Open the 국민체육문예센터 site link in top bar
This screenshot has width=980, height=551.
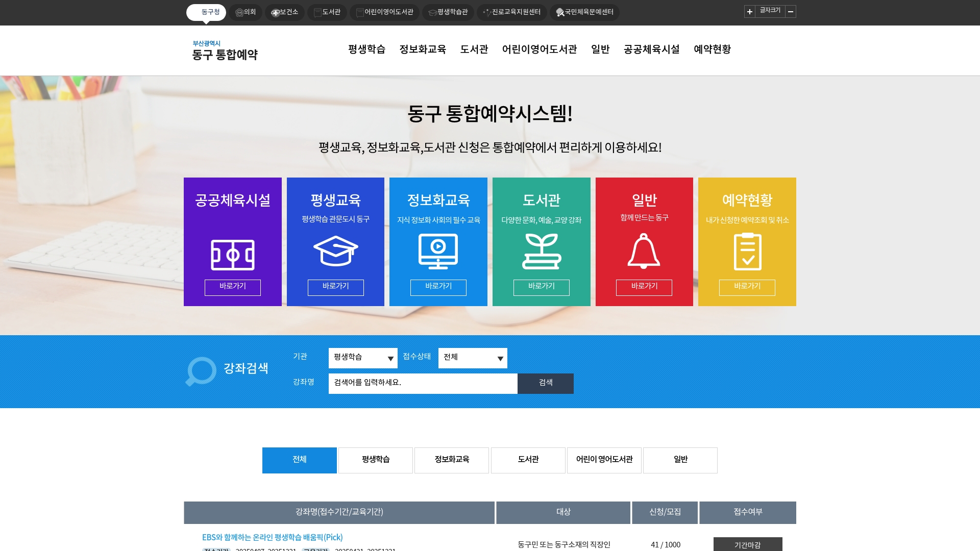[x=584, y=12]
